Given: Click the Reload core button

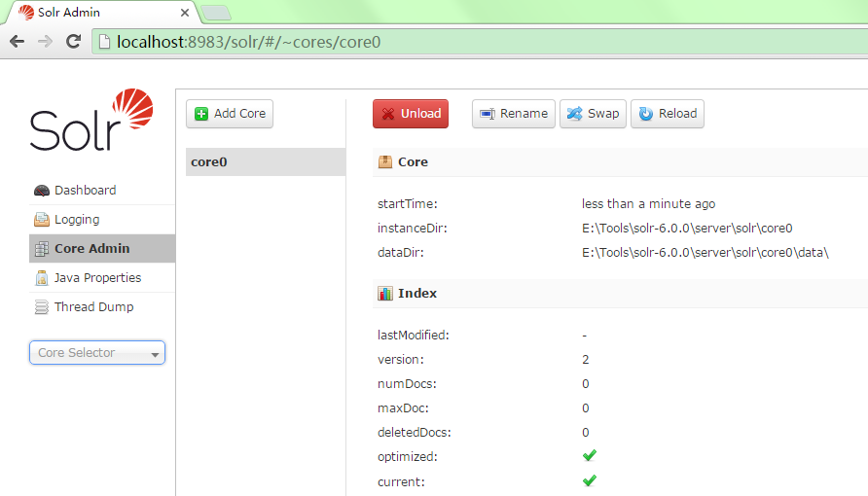Looking at the screenshot, I should tap(667, 114).
